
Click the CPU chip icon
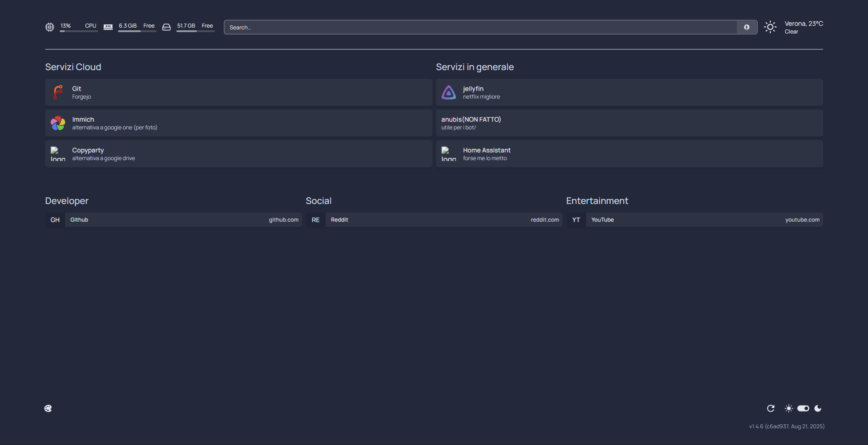[x=50, y=27]
